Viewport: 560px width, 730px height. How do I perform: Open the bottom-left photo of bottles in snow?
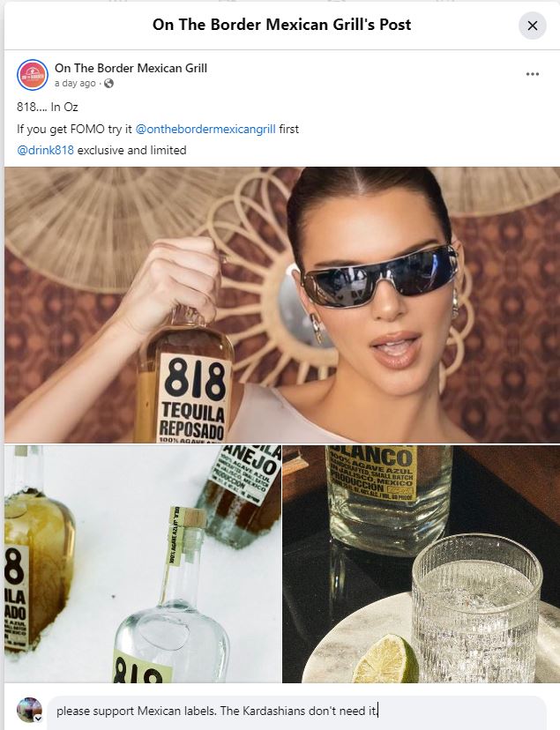143,563
